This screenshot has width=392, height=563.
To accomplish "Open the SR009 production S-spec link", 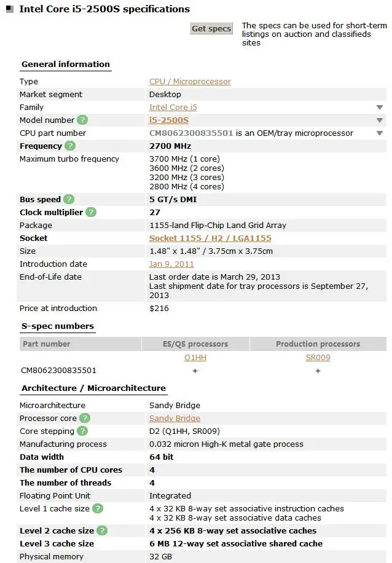I will pos(318,358).
